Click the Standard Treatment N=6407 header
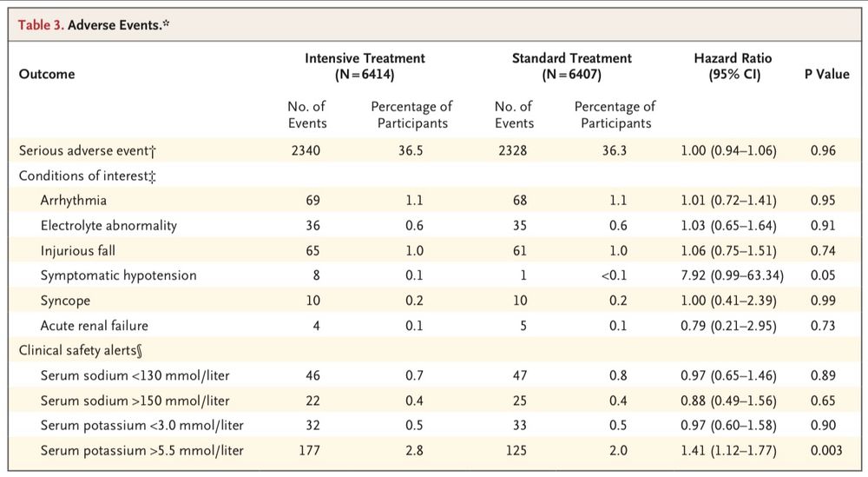Viewport: 868px width, 477px height. pyautogui.click(x=571, y=67)
